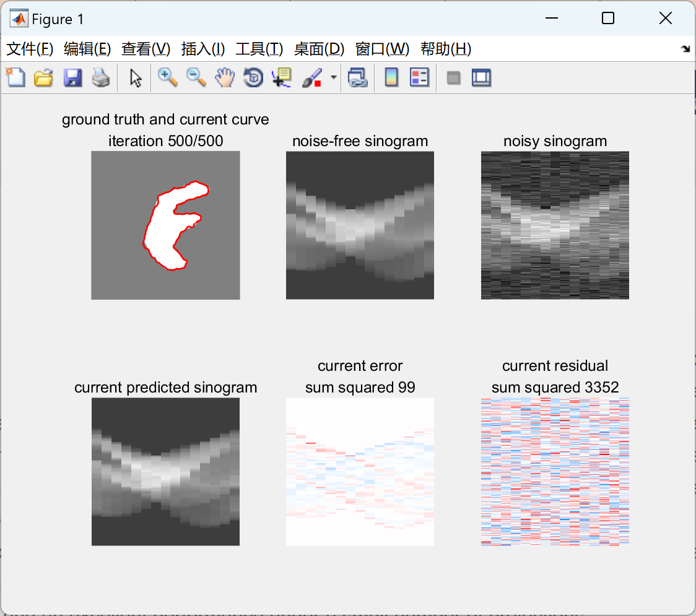
Task: Print the figure with the printer icon
Action: coord(101,77)
